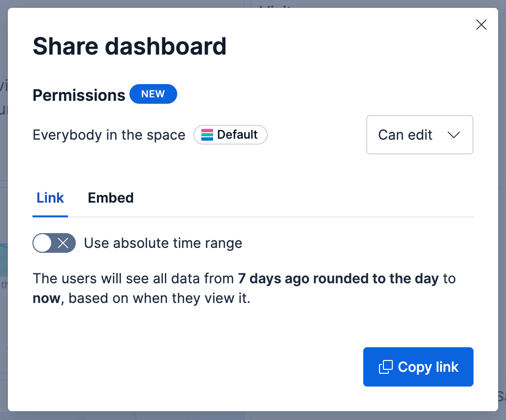Select the Link tab

point(50,198)
